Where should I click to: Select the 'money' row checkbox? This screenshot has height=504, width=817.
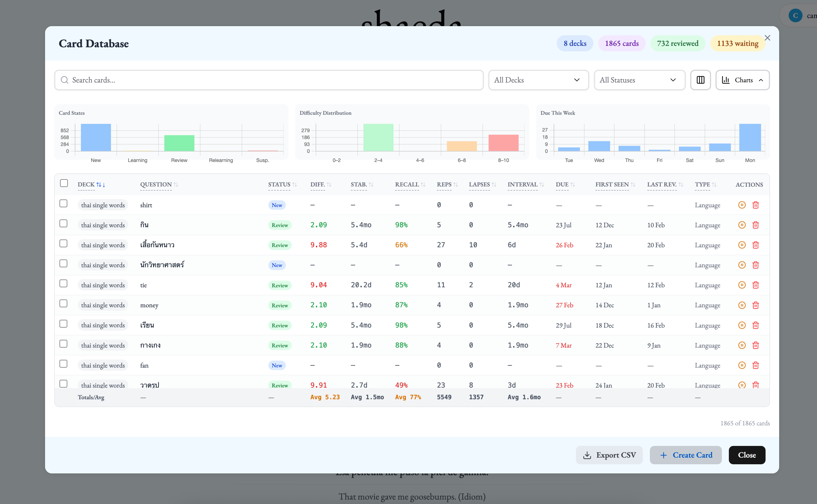[x=63, y=304]
